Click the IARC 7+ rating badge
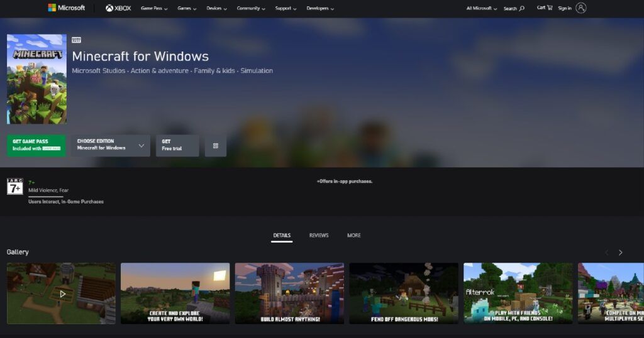The width and height of the screenshot is (644, 338). tap(15, 187)
